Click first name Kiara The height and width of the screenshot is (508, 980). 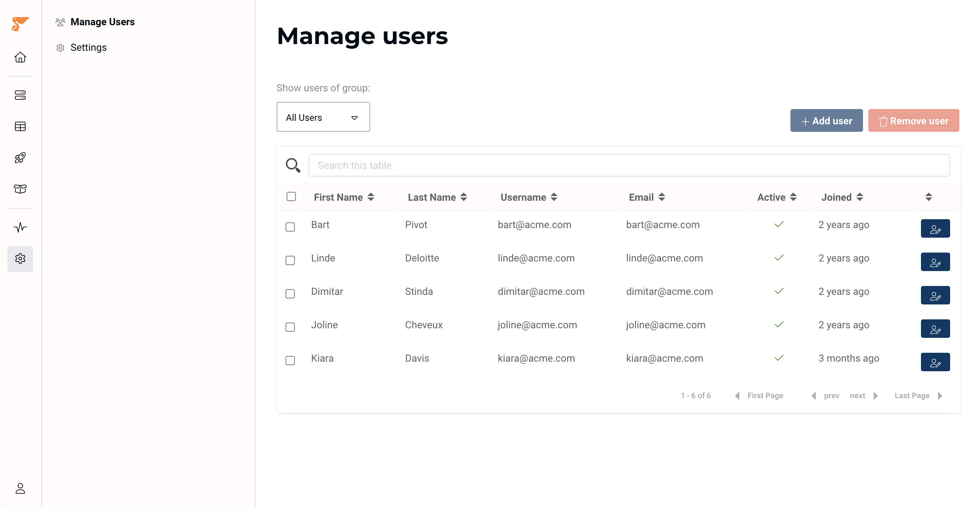click(x=322, y=359)
